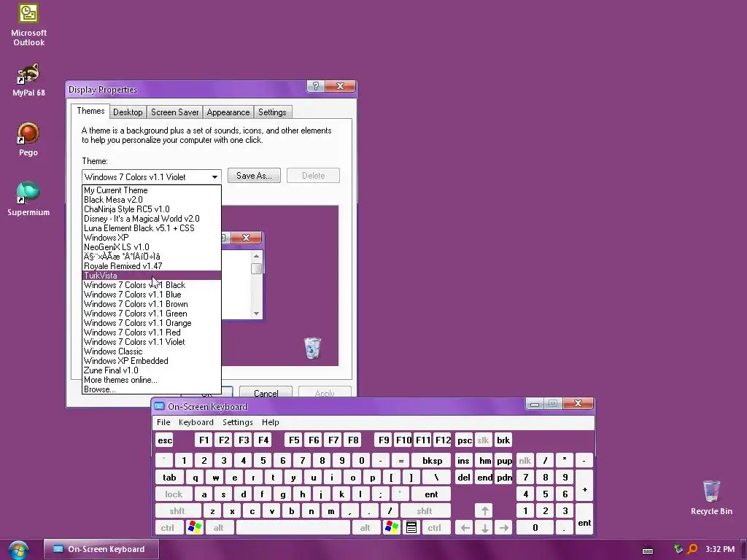Open the Keyboard menu
The width and height of the screenshot is (747, 560).
[196, 422]
